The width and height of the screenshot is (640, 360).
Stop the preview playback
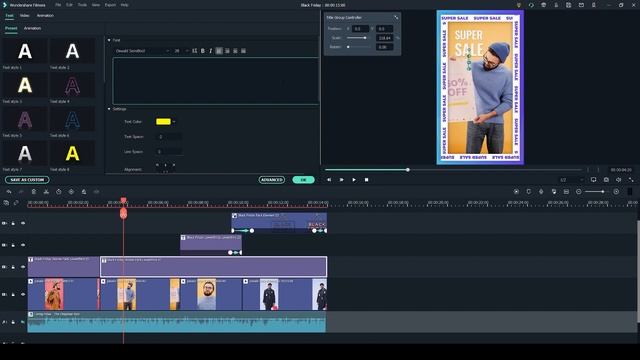click(x=367, y=180)
